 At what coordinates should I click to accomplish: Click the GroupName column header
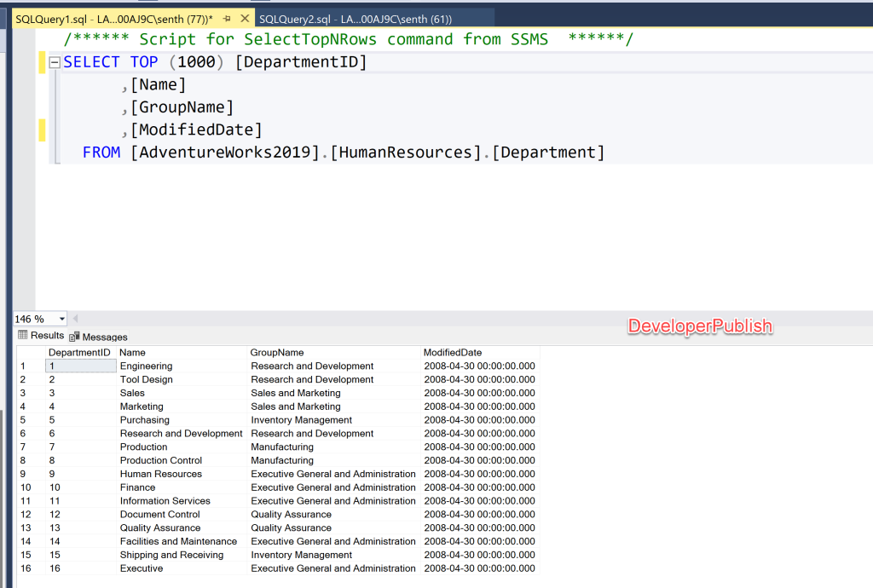click(x=277, y=352)
